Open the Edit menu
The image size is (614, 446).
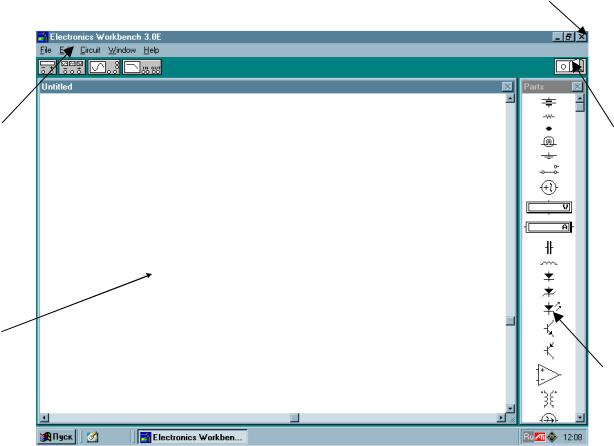[x=66, y=50]
